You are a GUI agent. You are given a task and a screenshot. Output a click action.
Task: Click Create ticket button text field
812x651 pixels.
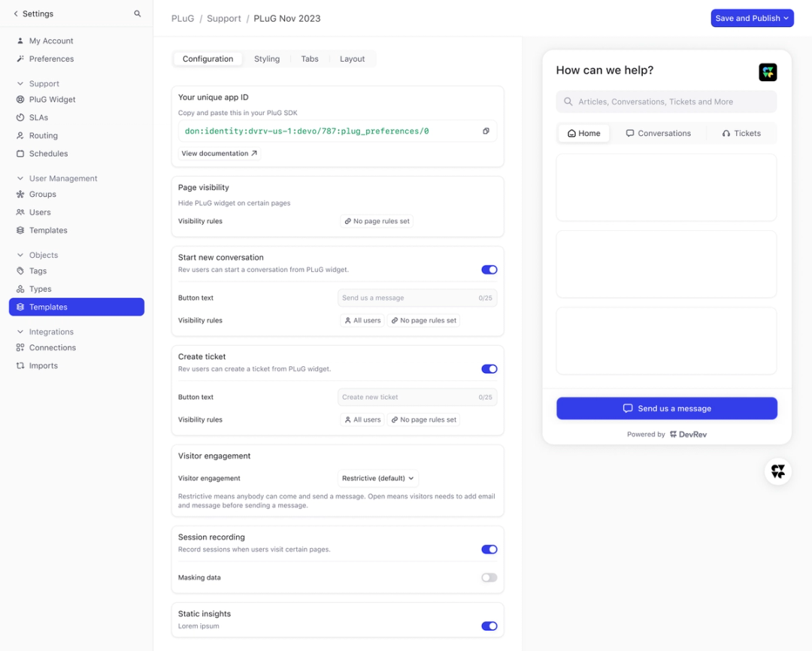(x=417, y=397)
